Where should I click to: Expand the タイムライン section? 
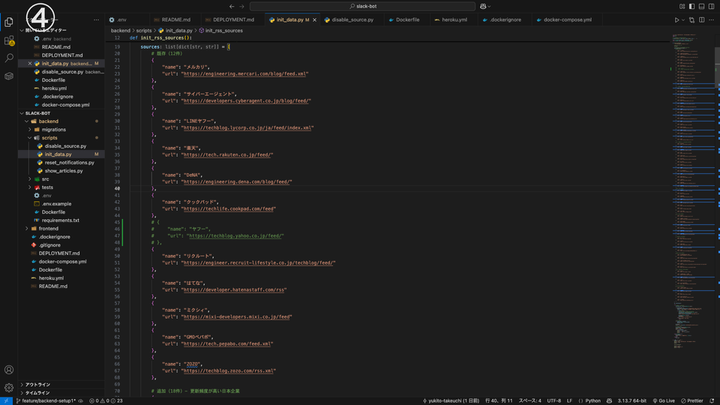click(38, 393)
